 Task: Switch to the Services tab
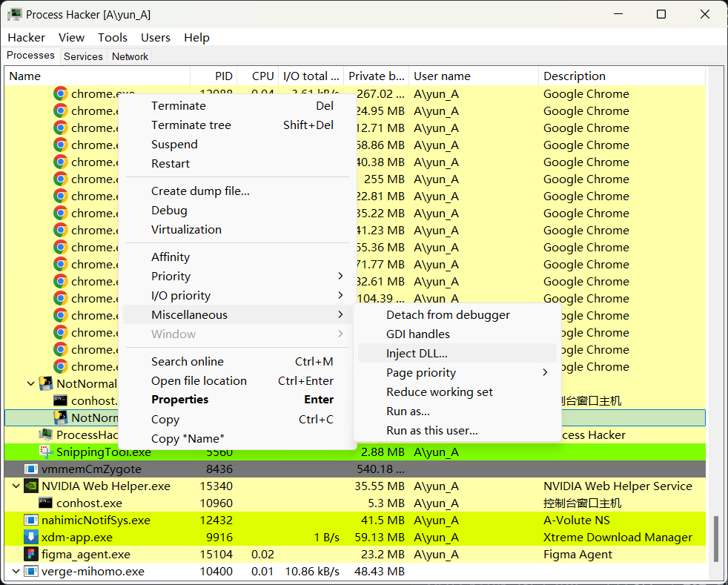[x=83, y=56]
